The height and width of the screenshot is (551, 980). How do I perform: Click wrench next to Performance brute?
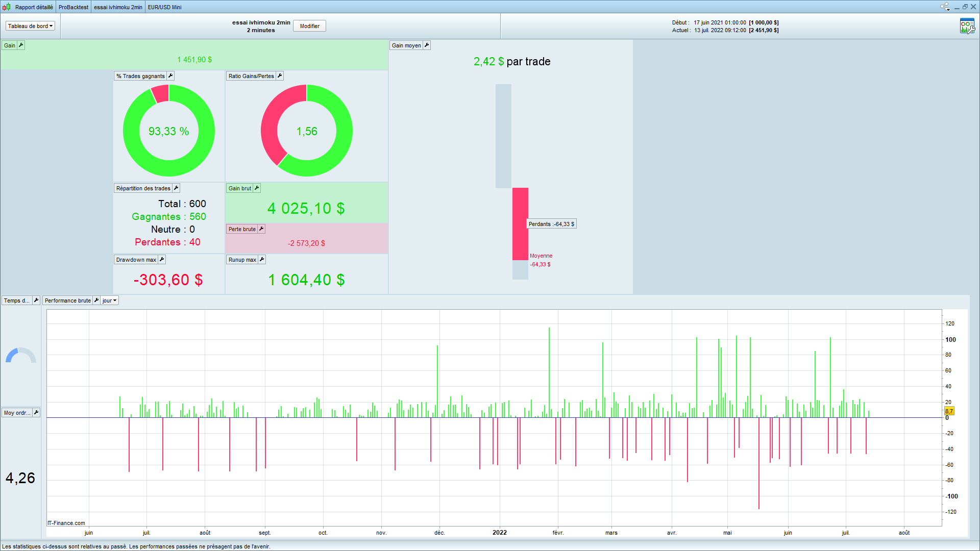click(96, 300)
